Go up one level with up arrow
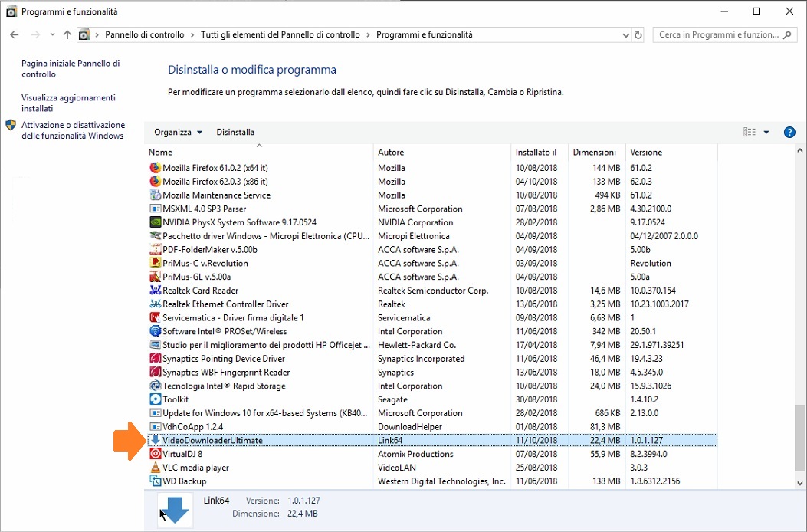The image size is (807, 532). tap(67, 35)
